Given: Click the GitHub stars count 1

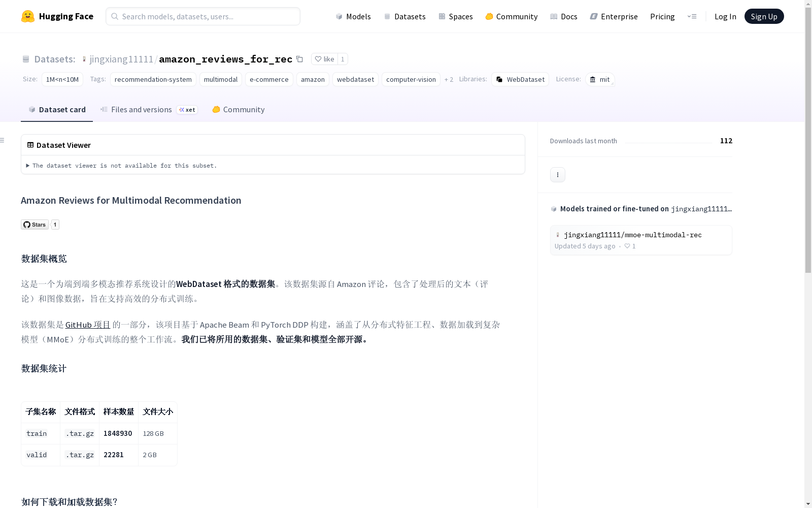Looking at the screenshot, I should (55, 225).
